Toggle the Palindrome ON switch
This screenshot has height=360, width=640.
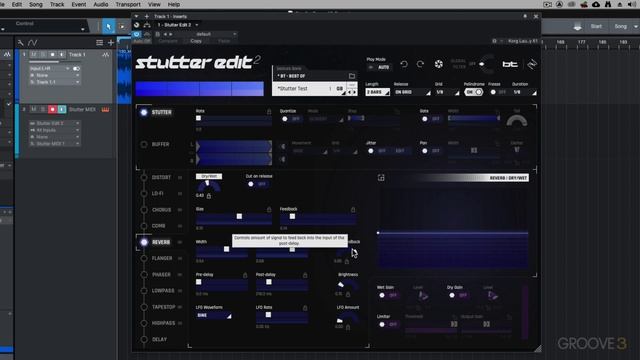click(x=473, y=92)
